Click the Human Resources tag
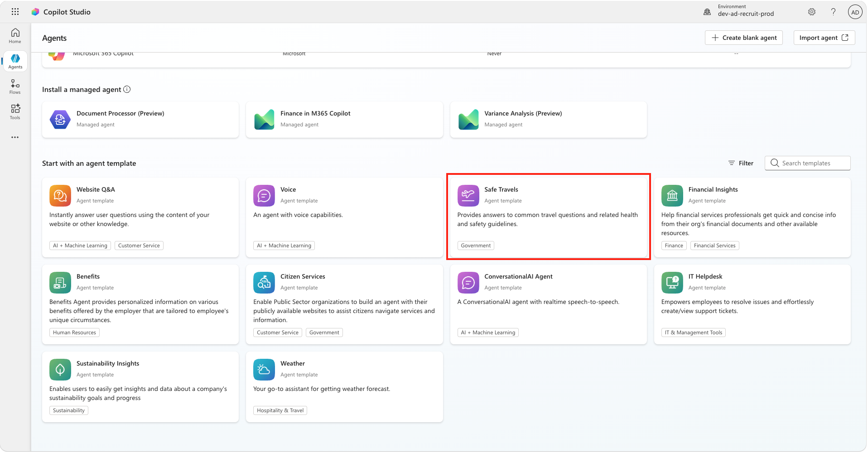This screenshot has width=868, height=453. click(x=74, y=333)
